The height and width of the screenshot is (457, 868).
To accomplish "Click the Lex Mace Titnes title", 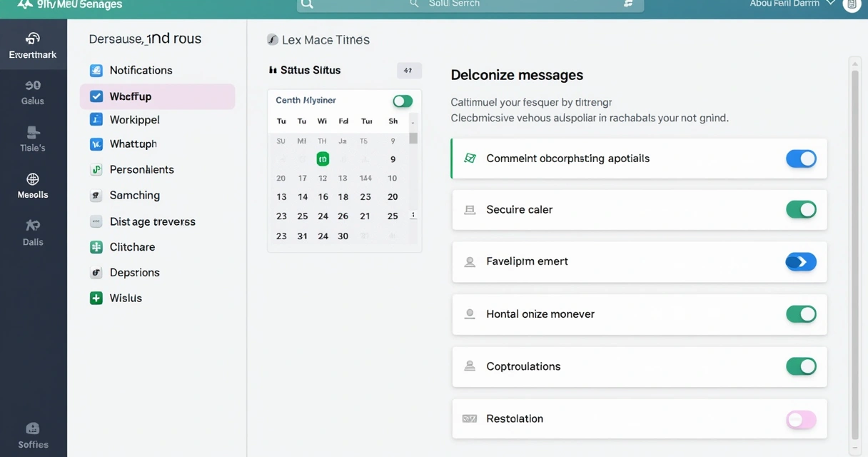I will point(325,40).
